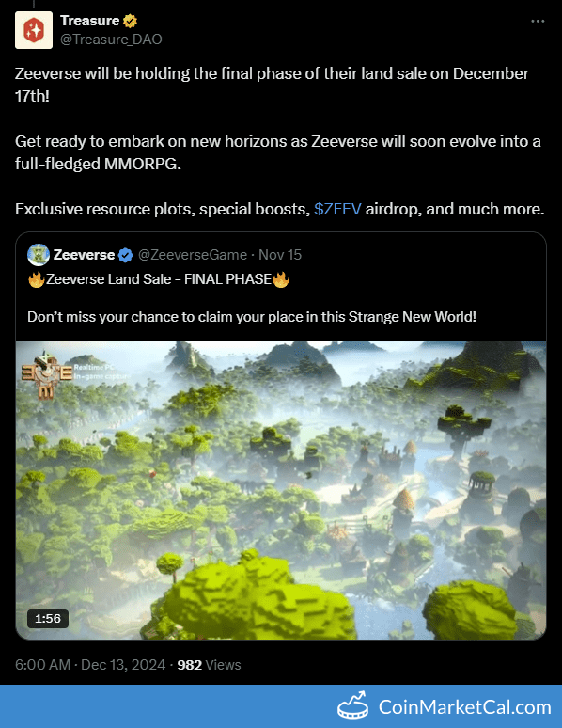This screenshot has height=728, width=562.
Task: Click the 6:00 AM Dec 13, 2024 timestamp
Action: [90, 664]
